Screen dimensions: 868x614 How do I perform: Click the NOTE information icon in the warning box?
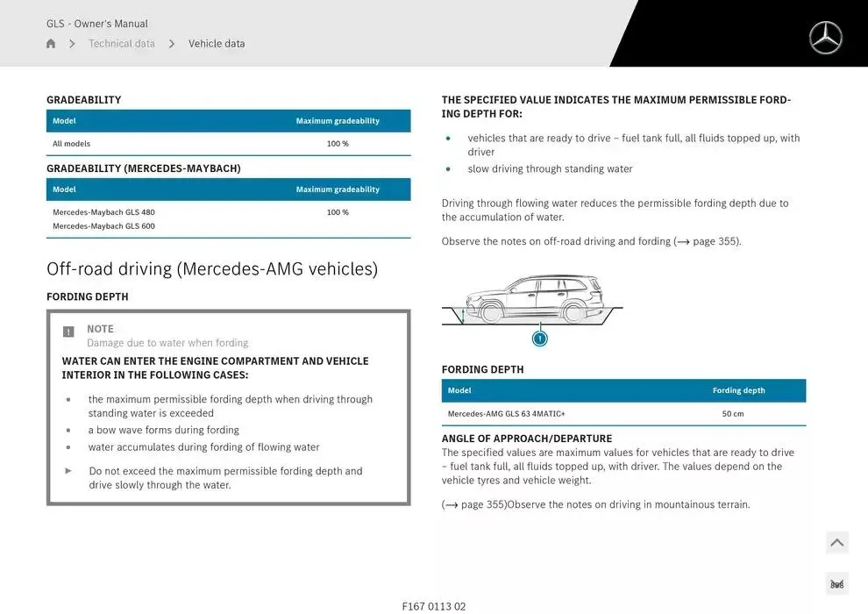click(68, 332)
